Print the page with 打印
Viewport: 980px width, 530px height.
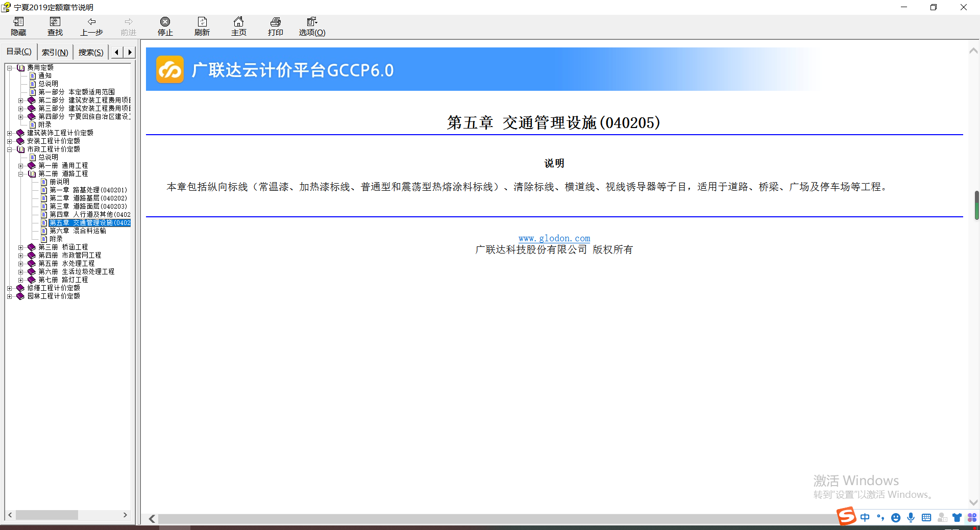(276, 27)
